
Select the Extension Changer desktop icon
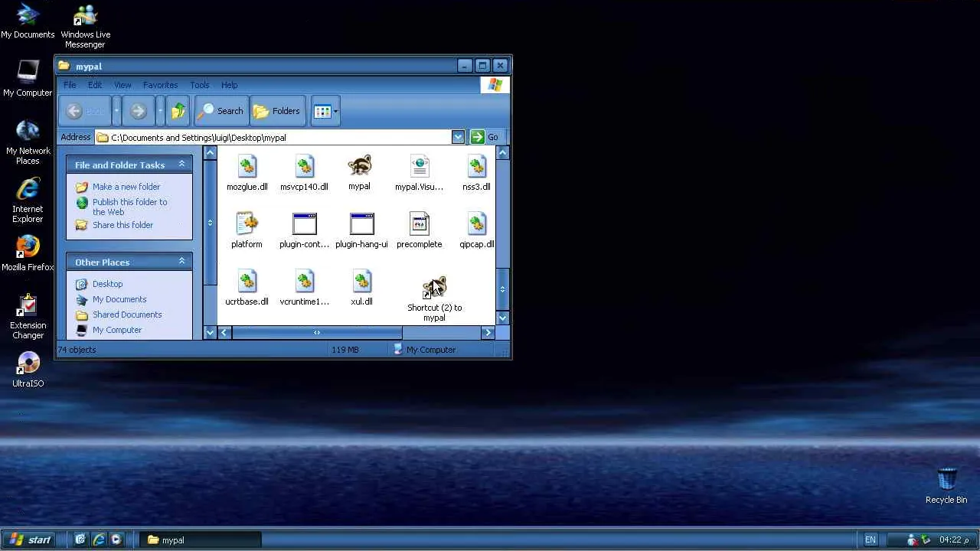pyautogui.click(x=28, y=305)
